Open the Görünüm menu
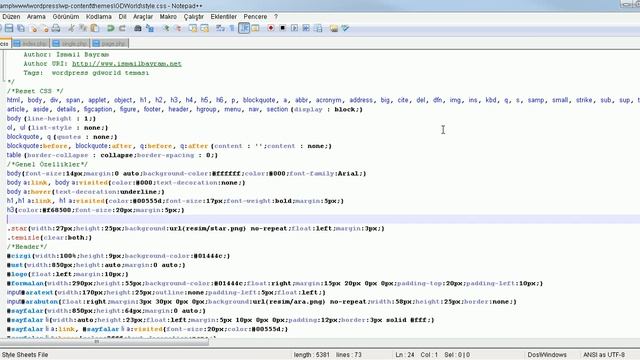This screenshot has width=640, height=360. [66, 17]
